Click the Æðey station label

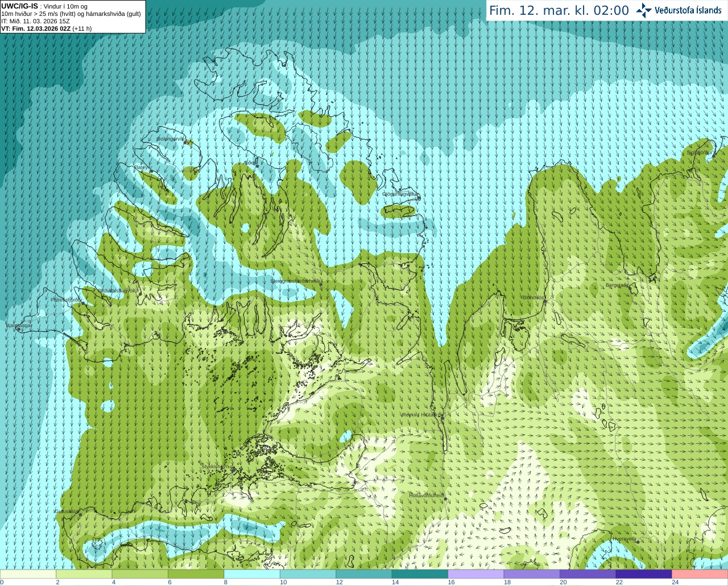250,163
